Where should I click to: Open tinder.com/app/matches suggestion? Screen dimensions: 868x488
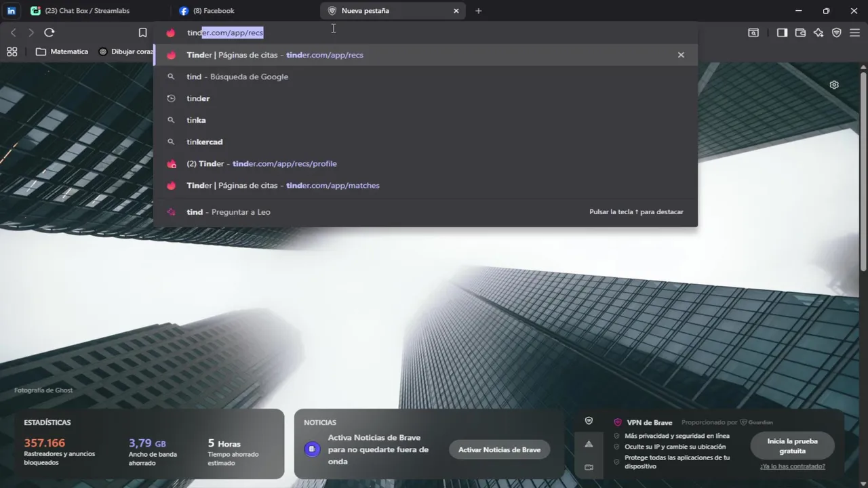tap(426, 185)
